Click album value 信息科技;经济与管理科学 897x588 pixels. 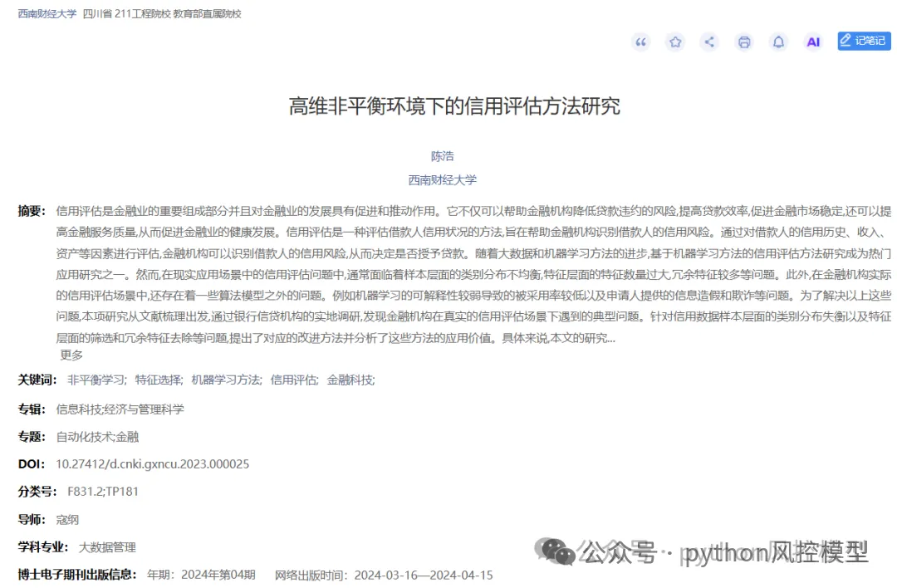[120, 409]
